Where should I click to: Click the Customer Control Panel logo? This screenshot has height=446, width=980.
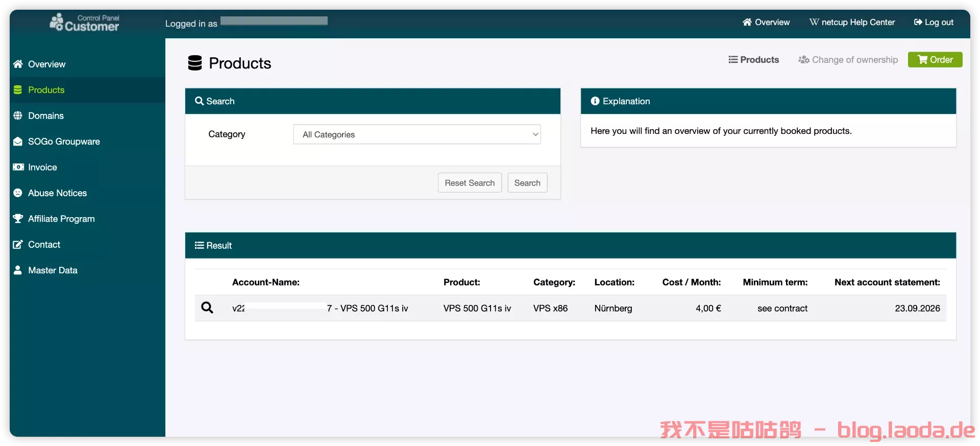click(85, 22)
